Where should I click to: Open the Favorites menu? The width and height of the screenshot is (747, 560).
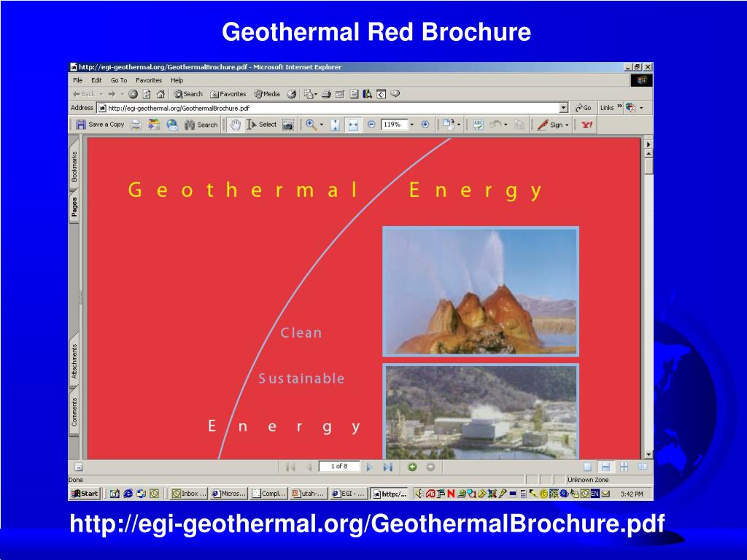pos(149,80)
